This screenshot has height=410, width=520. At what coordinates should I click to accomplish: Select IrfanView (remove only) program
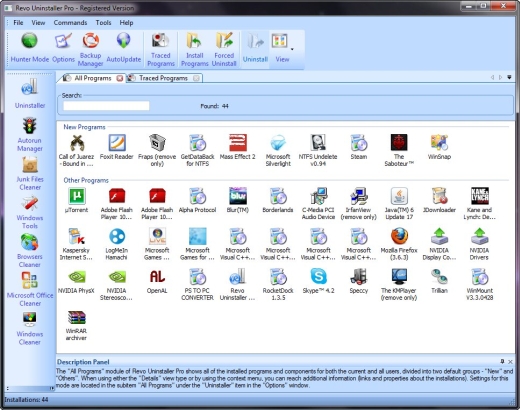point(359,203)
